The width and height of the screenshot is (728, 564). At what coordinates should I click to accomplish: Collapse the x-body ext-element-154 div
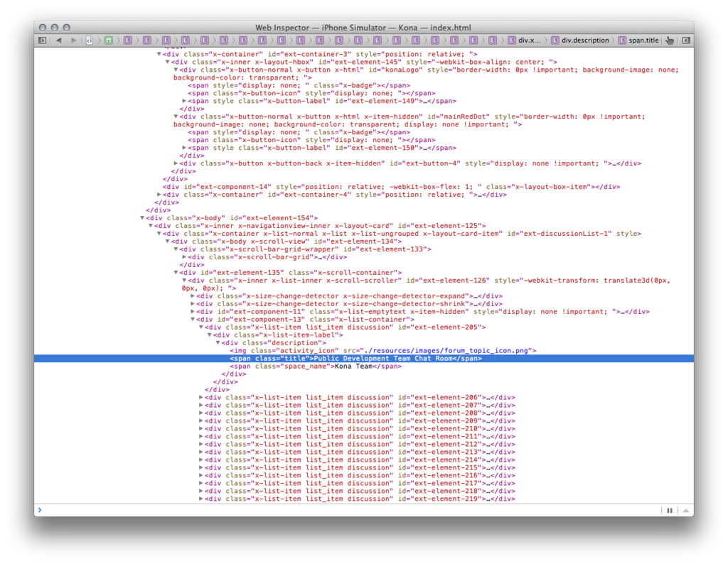pyautogui.click(x=142, y=218)
